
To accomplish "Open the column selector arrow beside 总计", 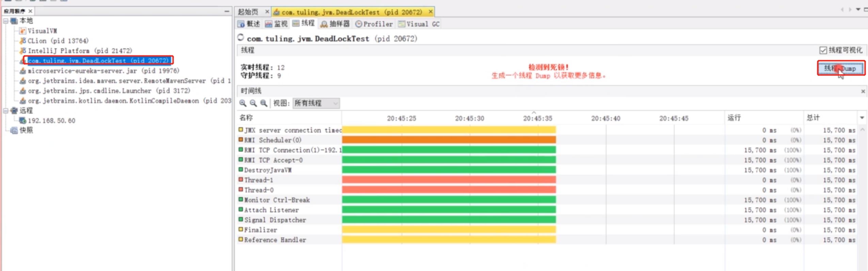I will [x=862, y=118].
